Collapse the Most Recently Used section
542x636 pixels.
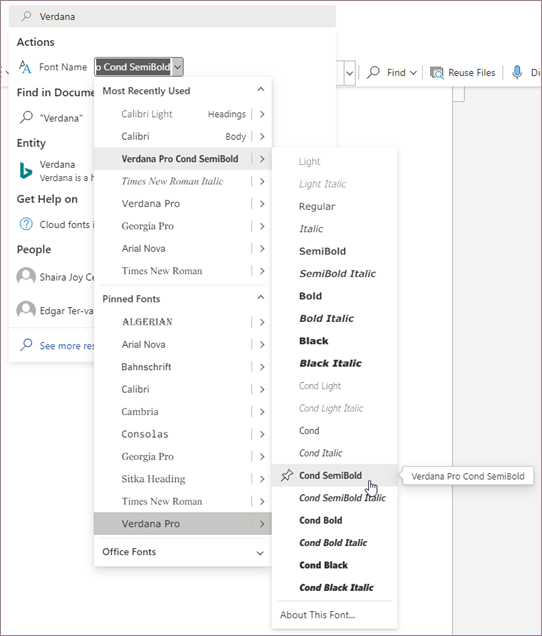(261, 89)
